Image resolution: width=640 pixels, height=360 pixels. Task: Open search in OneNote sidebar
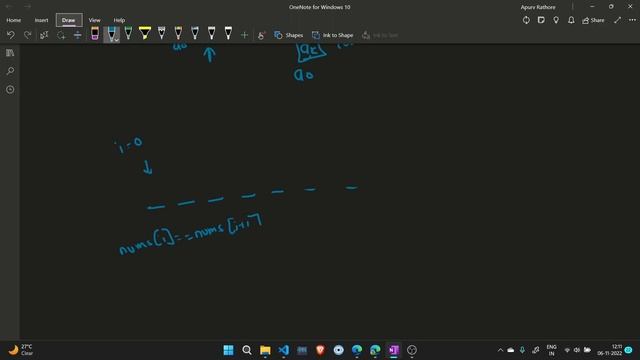10,71
